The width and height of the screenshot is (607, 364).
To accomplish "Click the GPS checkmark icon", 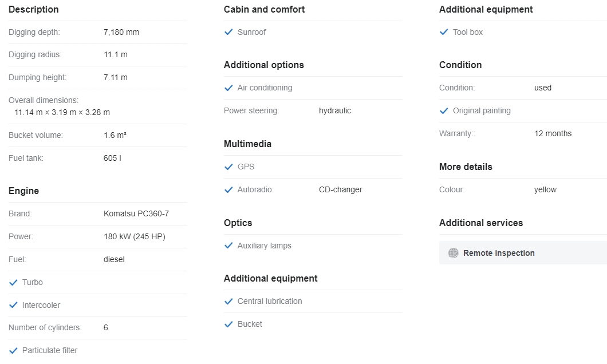I will tap(228, 167).
